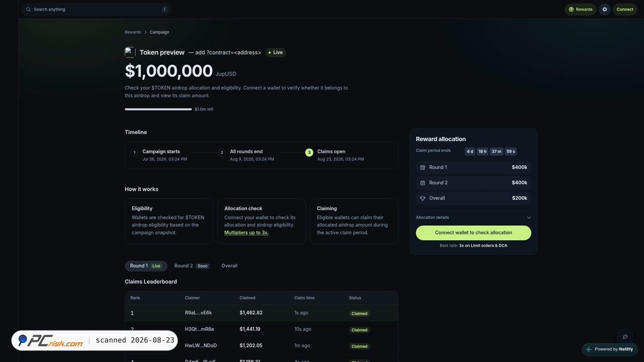Select the Overall $200k row
This screenshot has width=644, height=362.
click(x=473, y=198)
